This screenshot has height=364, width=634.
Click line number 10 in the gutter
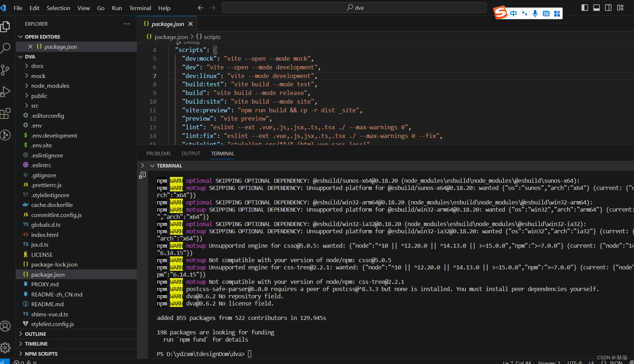[153, 102]
